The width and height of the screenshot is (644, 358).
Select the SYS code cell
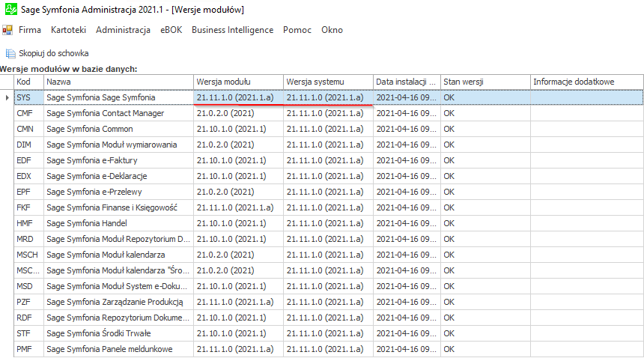[28, 97]
